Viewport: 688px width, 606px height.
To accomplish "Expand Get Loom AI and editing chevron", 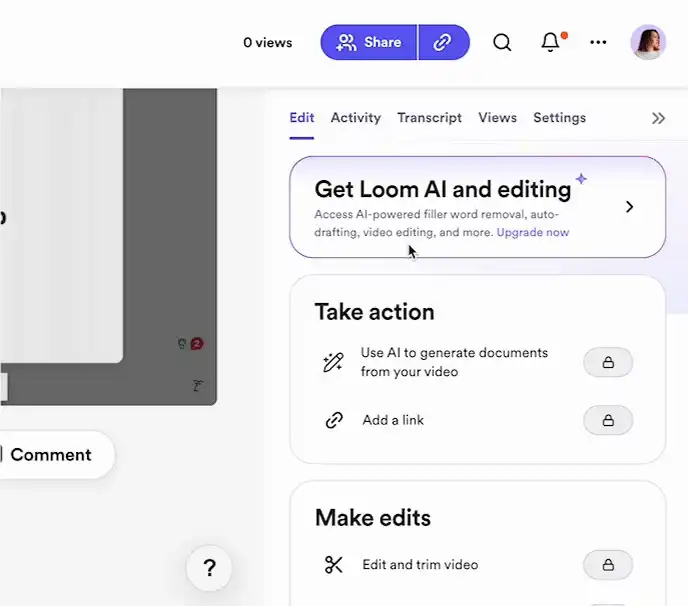I will pos(629,207).
